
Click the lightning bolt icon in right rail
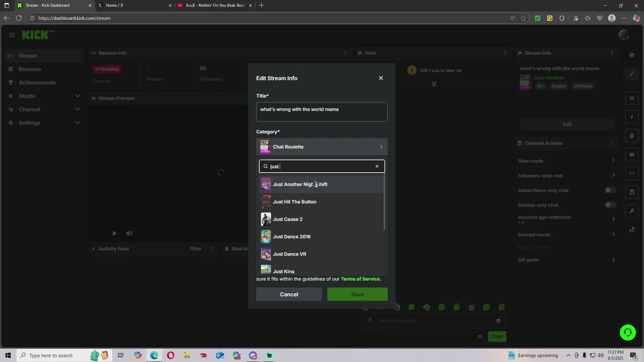(x=632, y=117)
